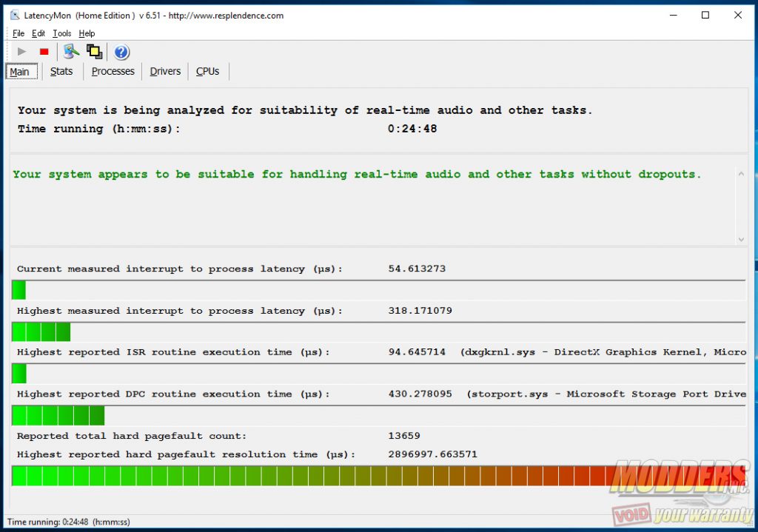Image resolution: width=758 pixels, height=532 pixels.
Task: Click the overlapping windows toolbar icon
Action: pyautogui.click(x=94, y=52)
